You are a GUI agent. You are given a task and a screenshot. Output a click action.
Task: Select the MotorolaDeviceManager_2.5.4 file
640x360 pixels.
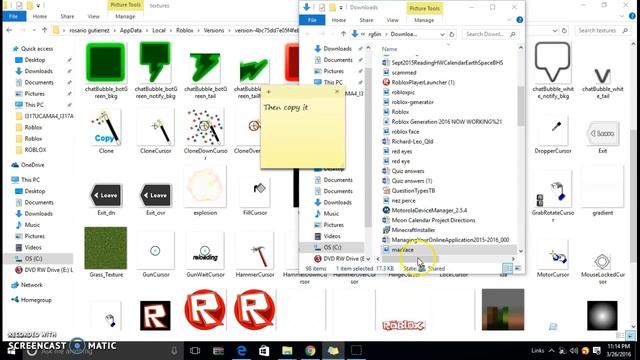(x=429, y=210)
